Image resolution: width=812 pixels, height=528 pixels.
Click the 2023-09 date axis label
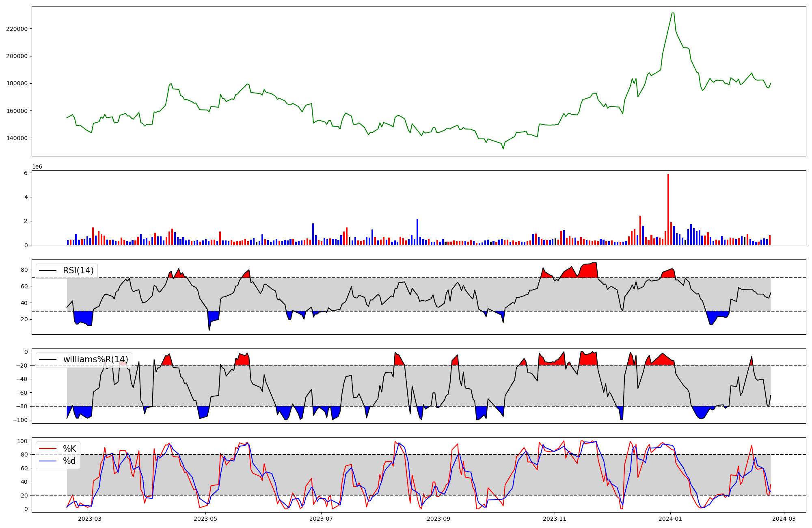[438, 519]
